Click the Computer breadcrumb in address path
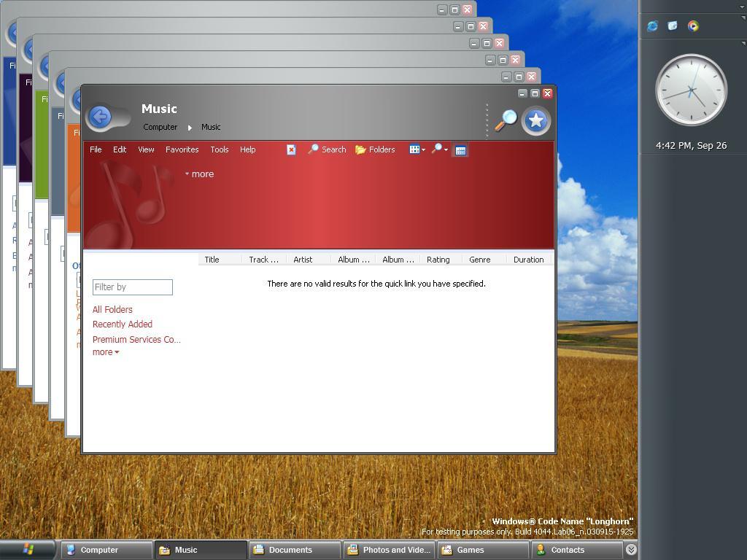 click(160, 127)
